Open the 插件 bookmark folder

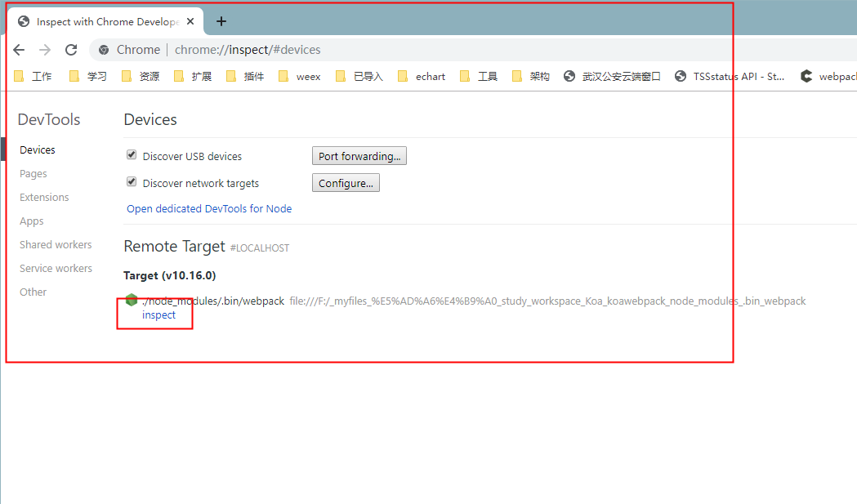point(245,77)
